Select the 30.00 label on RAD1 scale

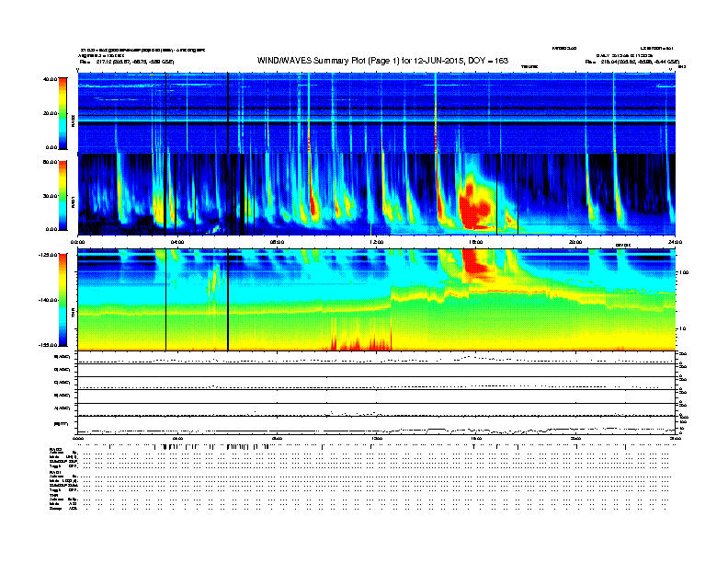click(50, 196)
